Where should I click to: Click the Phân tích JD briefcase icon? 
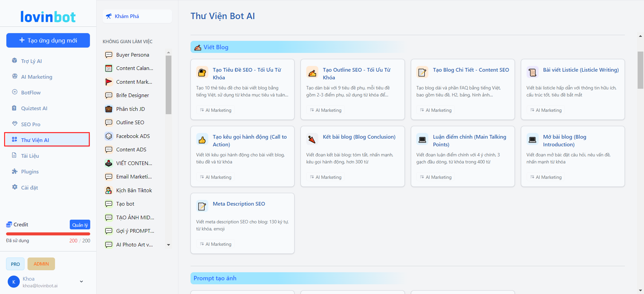pyautogui.click(x=109, y=109)
